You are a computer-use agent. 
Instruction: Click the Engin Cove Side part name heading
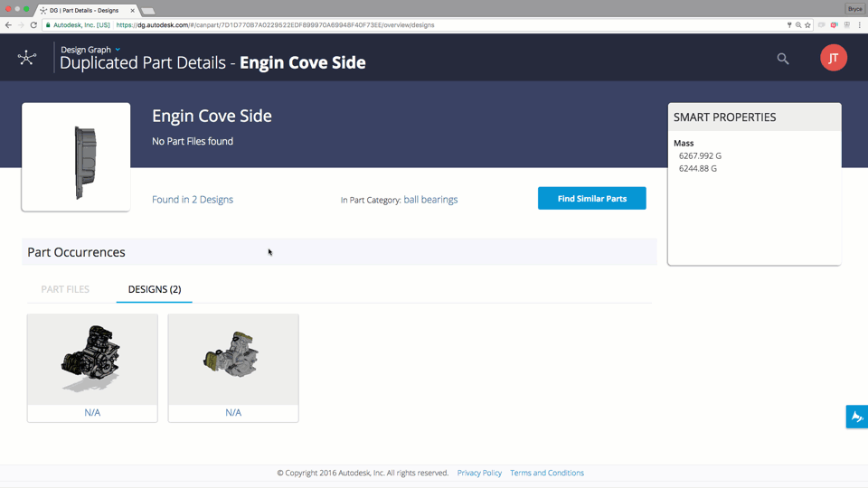[212, 116]
